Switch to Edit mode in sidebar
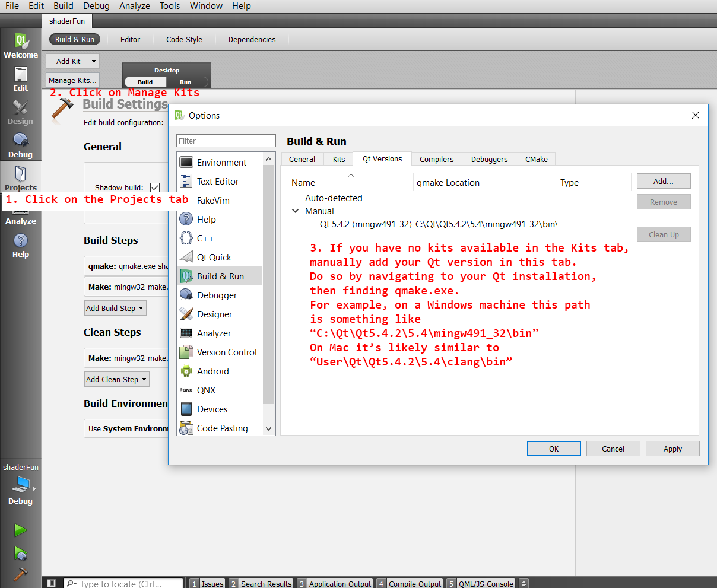The image size is (717, 588). click(21, 79)
